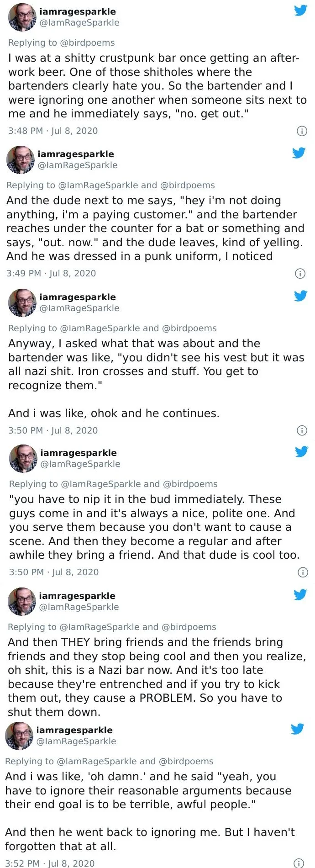Open the info icon beside the 3:48 PM timestamp
The width and height of the screenshot is (315, 868).
tap(302, 131)
